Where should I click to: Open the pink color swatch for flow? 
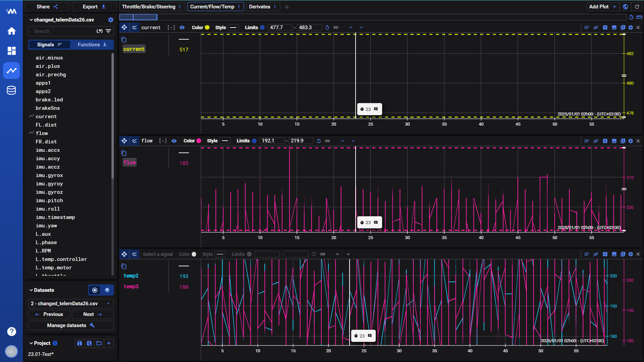pyautogui.click(x=199, y=141)
